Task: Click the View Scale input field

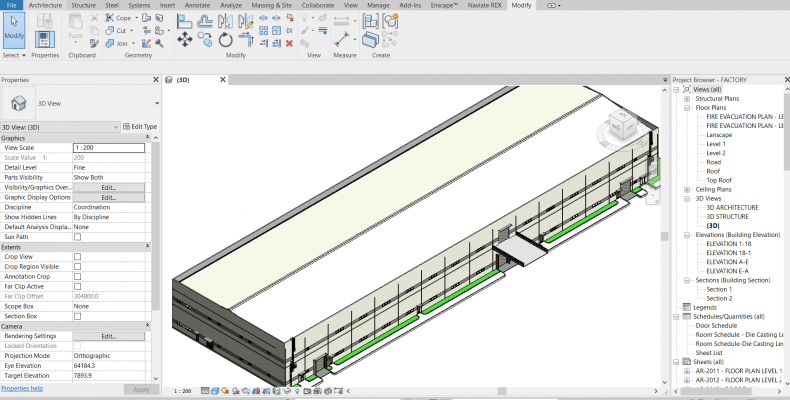Action: pos(109,148)
